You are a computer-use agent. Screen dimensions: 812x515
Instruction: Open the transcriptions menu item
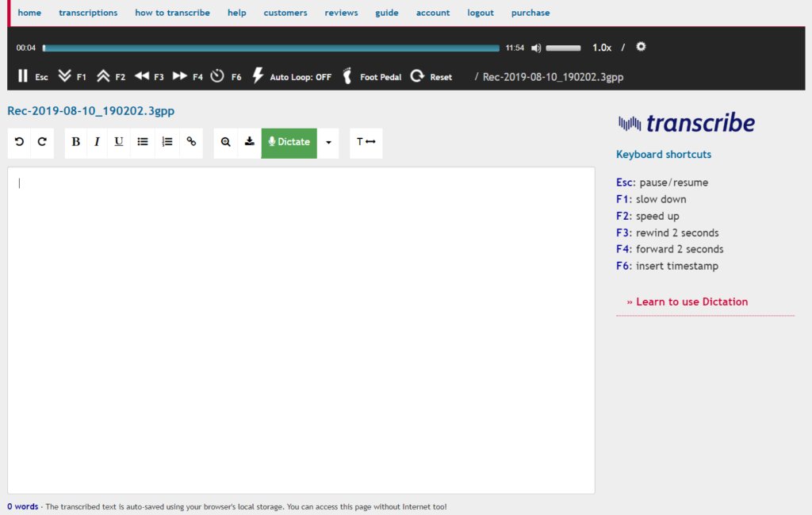(x=88, y=13)
